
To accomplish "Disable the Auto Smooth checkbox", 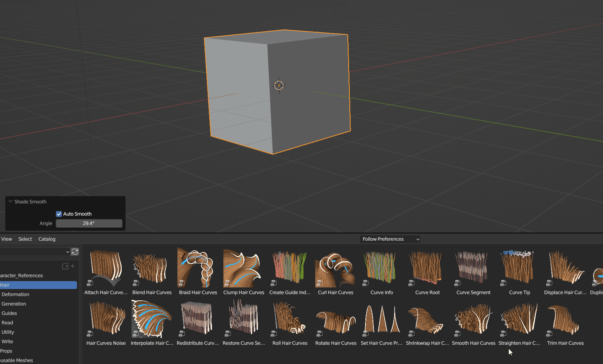I will click(x=59, y=214).
